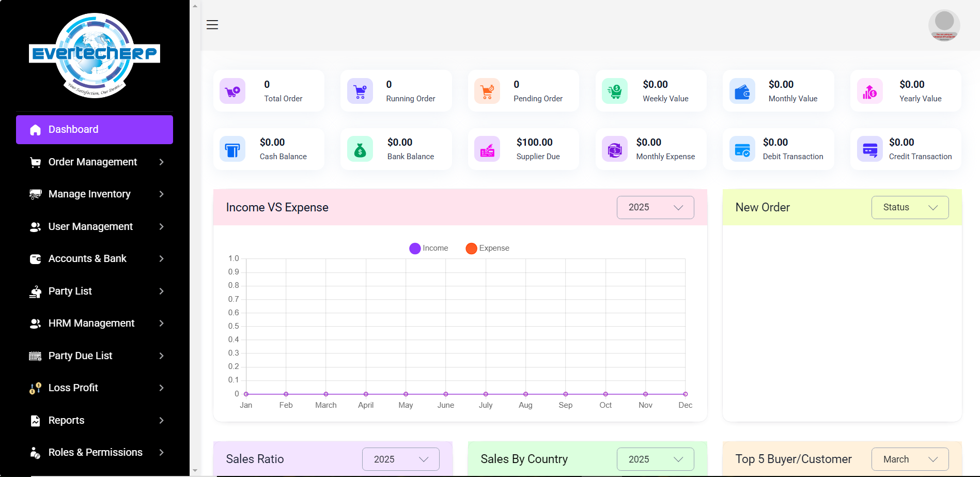Toggle the Expense legend series
Image resolution: width=980 pixels, height=477 pixels.
point(487,248)
